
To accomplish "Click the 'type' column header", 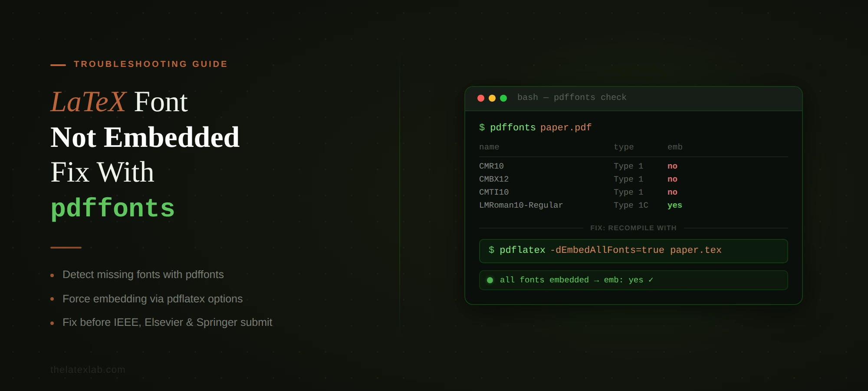I will click(624, 147).
